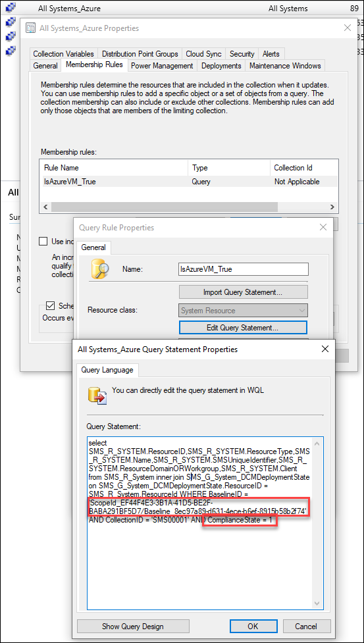Click down arrow of query statement scrollbar
364x643 pixels.
[318, 604]
